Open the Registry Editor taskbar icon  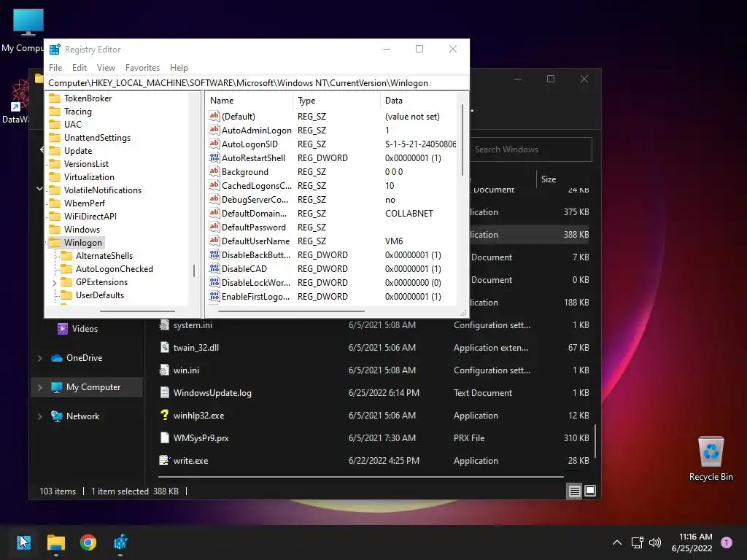click(120, 542)
